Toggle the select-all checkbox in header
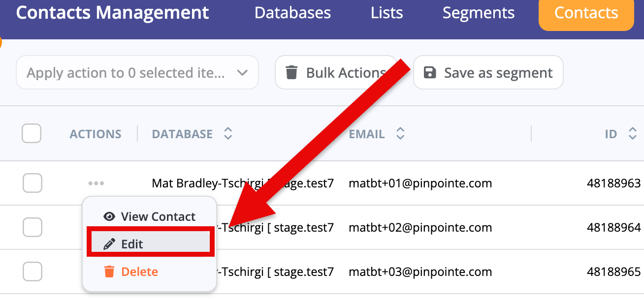This screenshot has height=301, width=644. [32, 133]
